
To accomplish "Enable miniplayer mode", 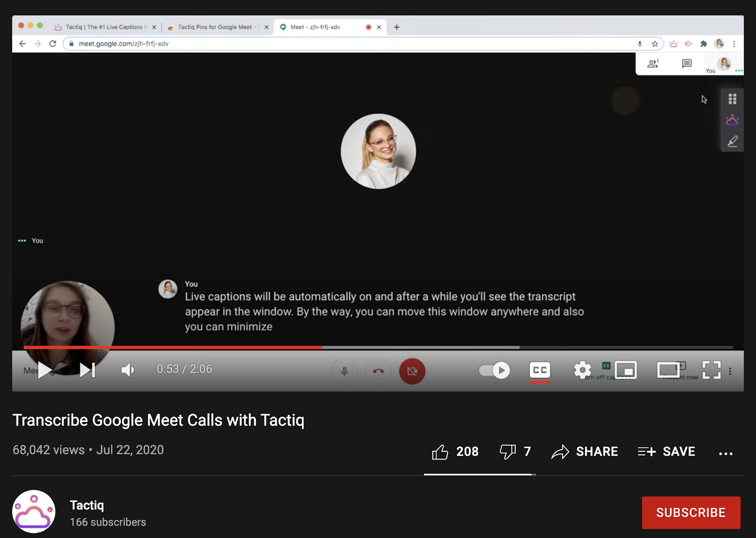I will point(626,370).
